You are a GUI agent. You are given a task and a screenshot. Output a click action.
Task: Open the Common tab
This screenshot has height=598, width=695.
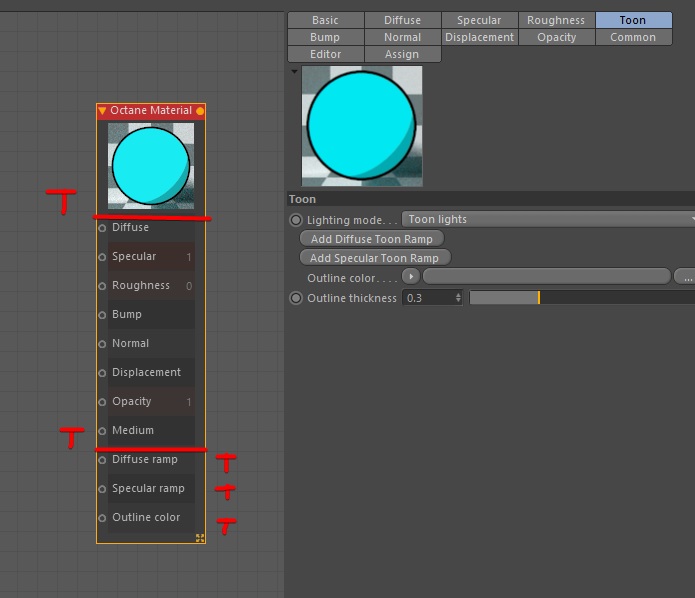coord(633,37)
